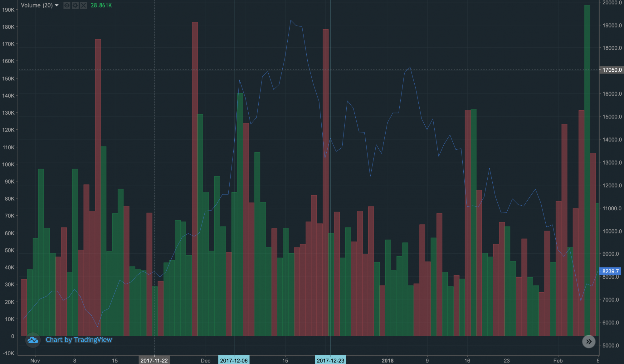
Task: Click the Dec label on time axis
Action: point(206,361)
